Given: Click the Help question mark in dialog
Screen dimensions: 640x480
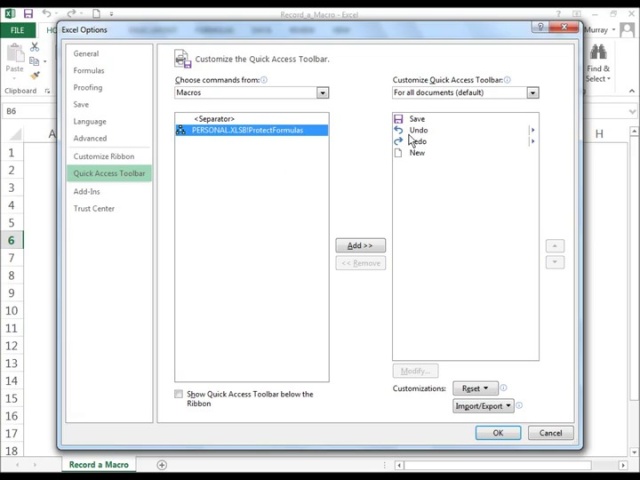Looking at the screenshot, I should coord(540,27).
